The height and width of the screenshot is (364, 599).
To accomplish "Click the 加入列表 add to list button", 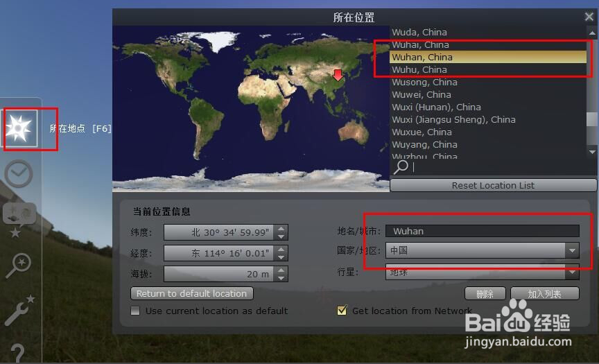I will point(545,294).
